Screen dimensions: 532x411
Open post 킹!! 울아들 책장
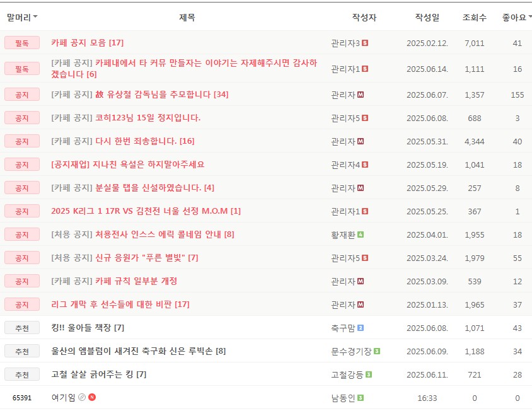click(81, 328)
